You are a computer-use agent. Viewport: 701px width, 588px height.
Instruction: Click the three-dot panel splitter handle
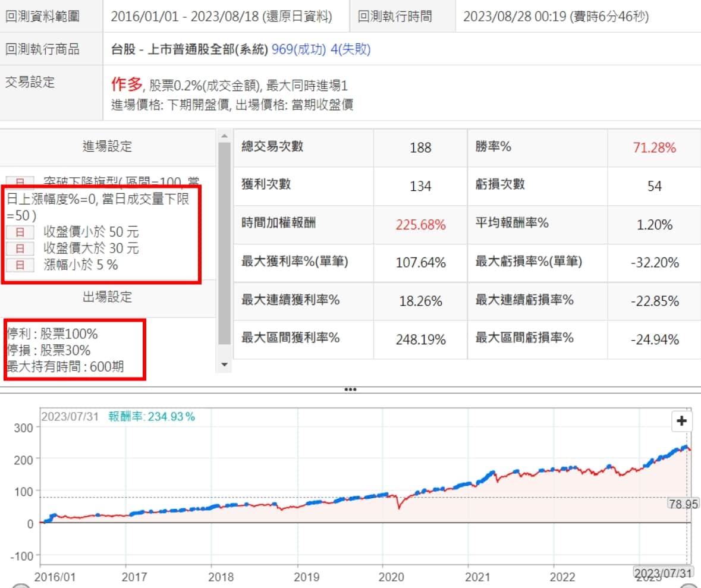tap(350, 390)
